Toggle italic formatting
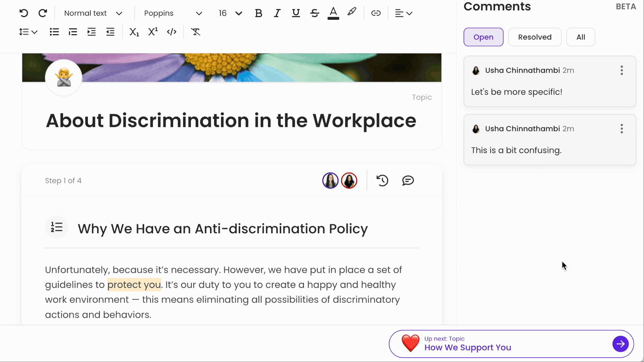Image resolution: width=644 pixels, height=362 pixels. point(277,13)
